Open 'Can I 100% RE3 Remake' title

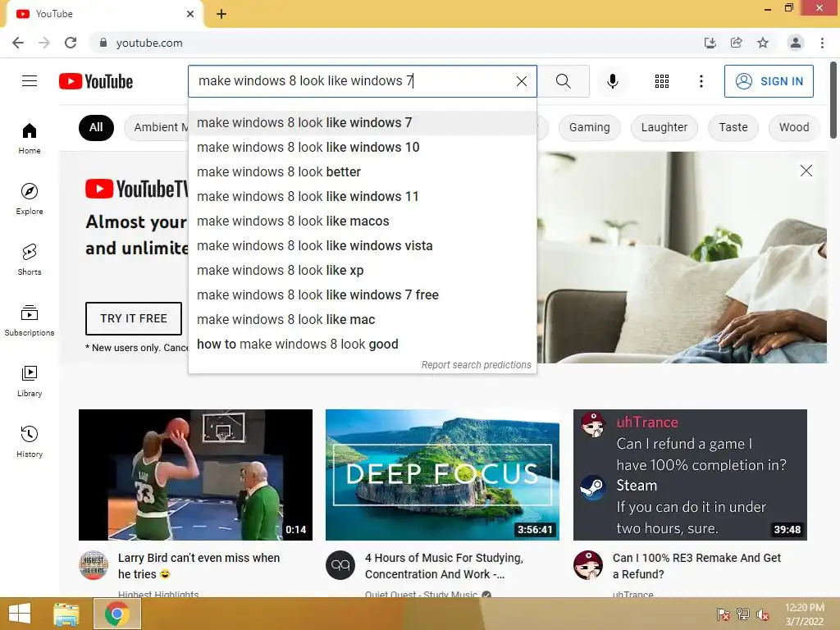pyautogui.click(x=696, y=566)
